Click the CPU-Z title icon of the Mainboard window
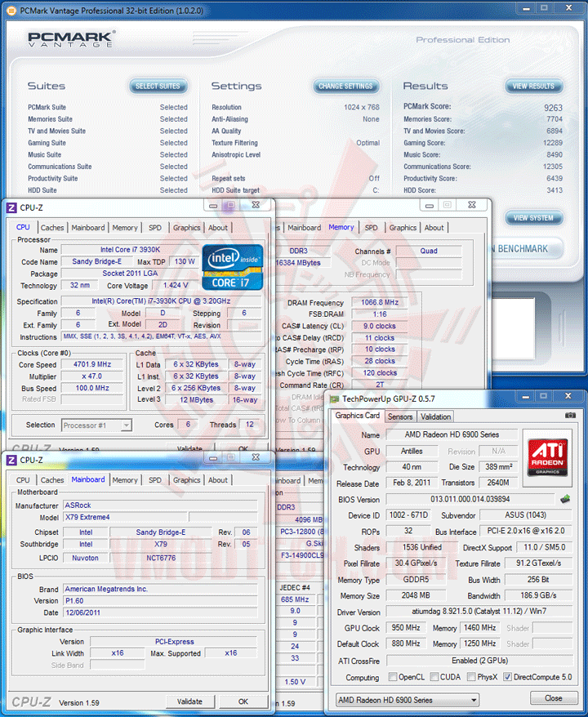This screenshot has width=588, height=717. pyautogui.click(x=11, y=460)
